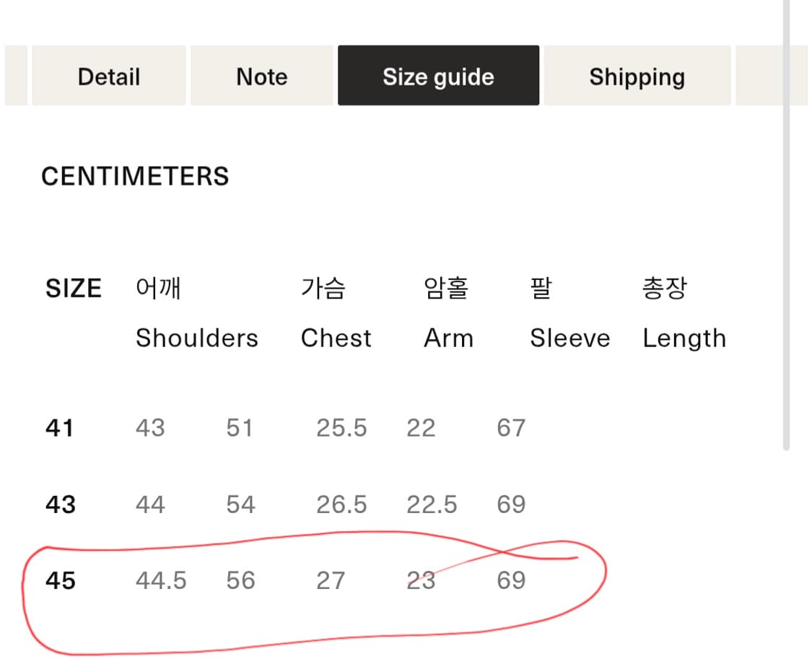The height and width of the screenshot is (669, 812).
Task: Click the 22.5 measurement value
Action: (x=432, y=504)
